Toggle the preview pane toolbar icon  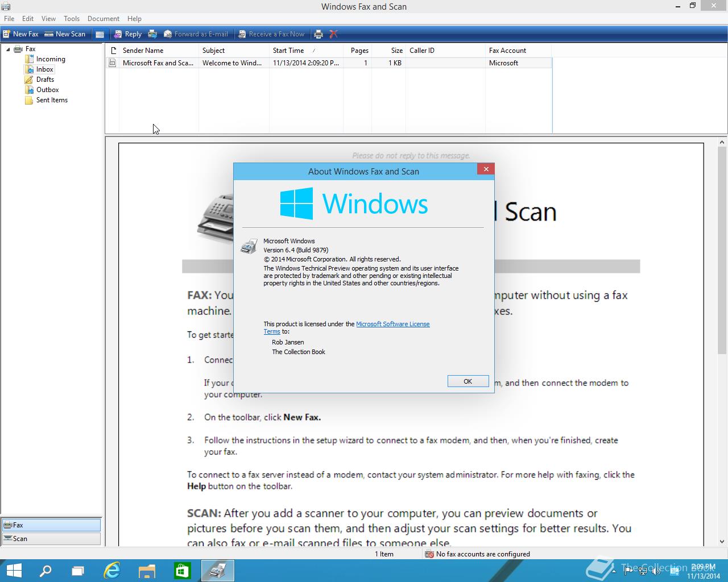tap(100, 34)
